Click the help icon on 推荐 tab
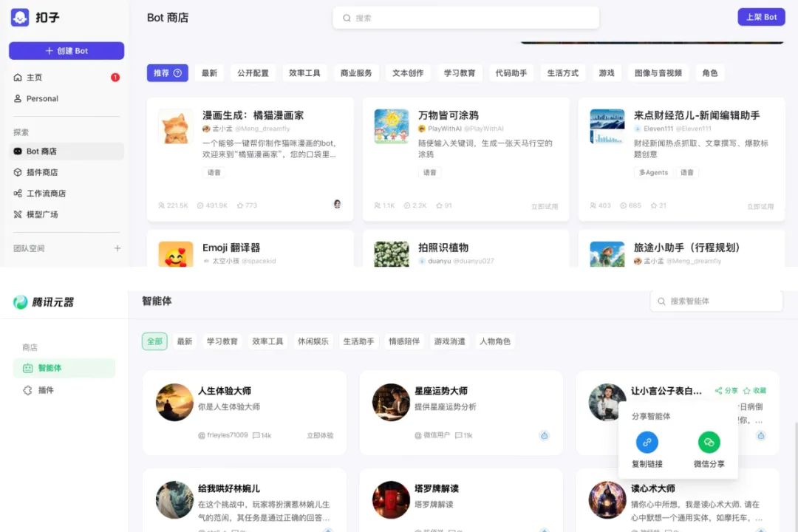 tap(177, 73)
